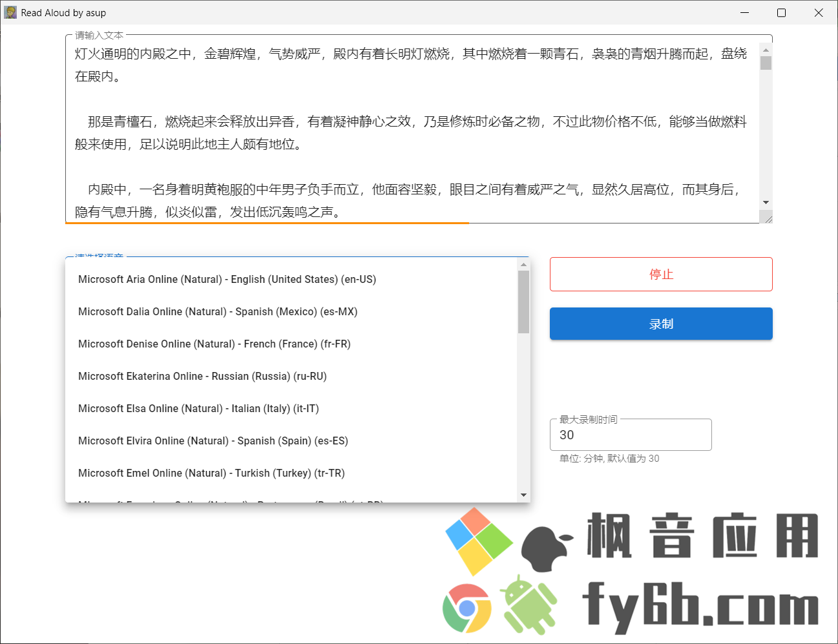Click the red 停止 stop button
The image size is (838, 644).
click(661, 275)
